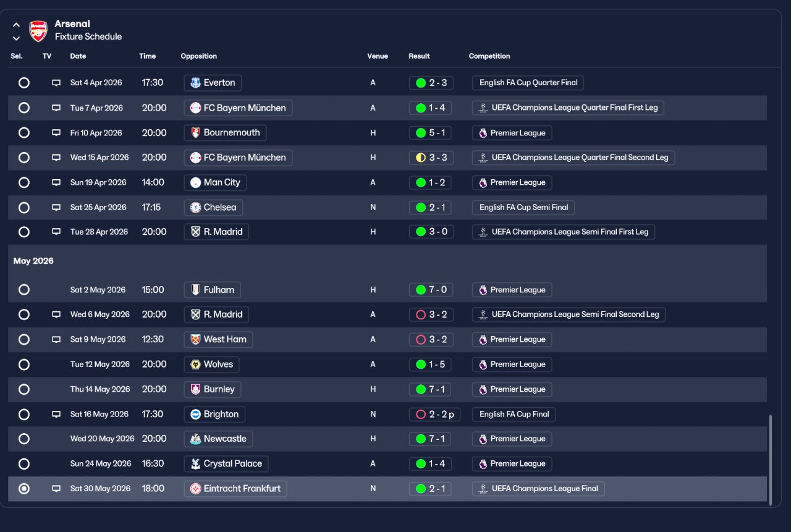Open the West Ham opposition button
Image resolution: width=791 pixels, height=532 pixels.
pos(219,339)
